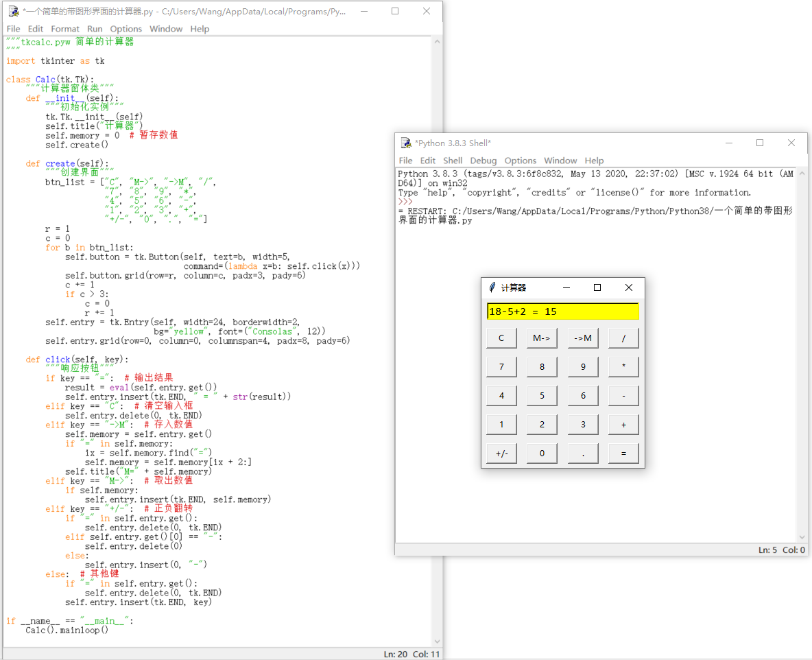Click editor scrollbar down arrow

(x=437, y=641)
